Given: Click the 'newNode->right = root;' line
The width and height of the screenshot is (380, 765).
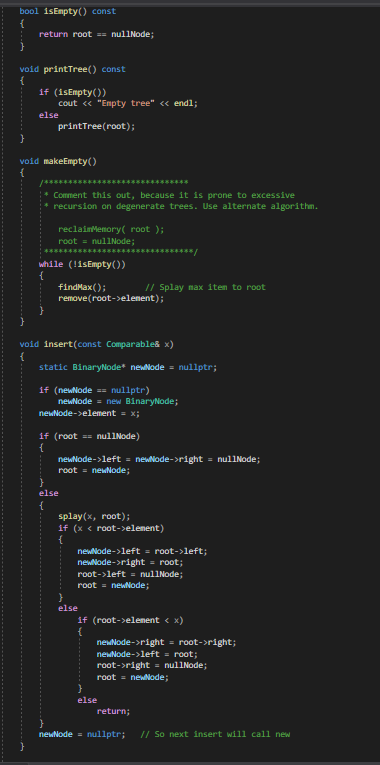Looking at the screenshot, I should [x=130, y=563].
